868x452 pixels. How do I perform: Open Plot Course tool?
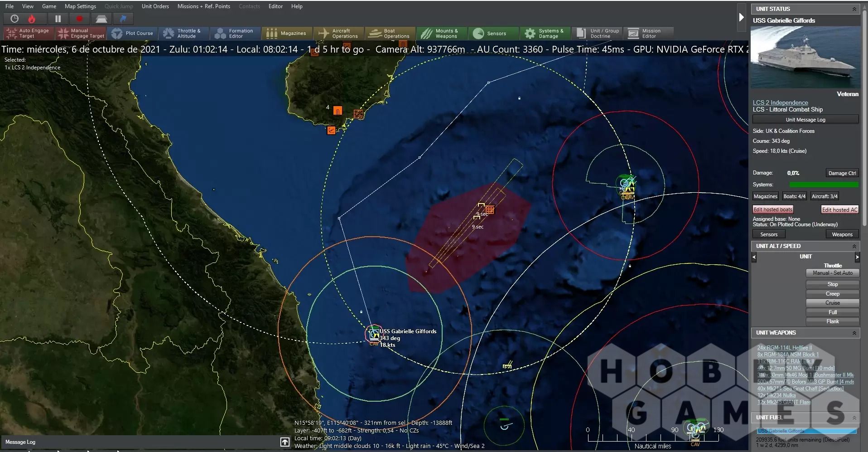point(132,33)
